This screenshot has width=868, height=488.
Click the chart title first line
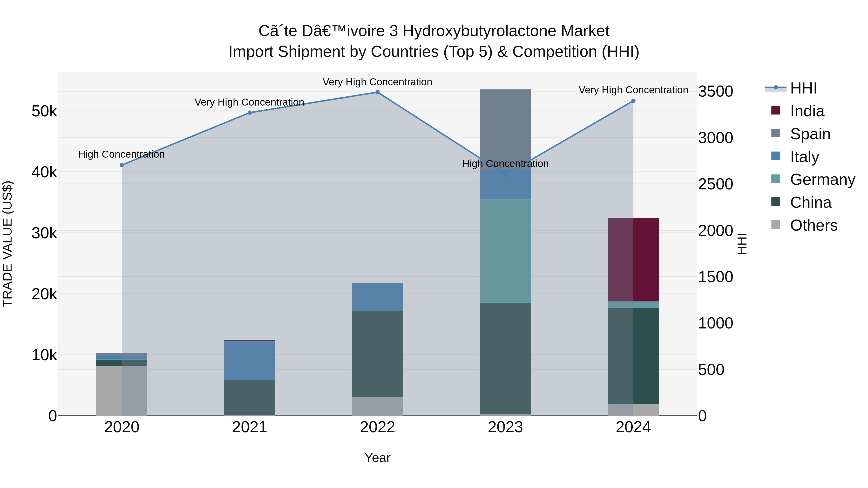434,31
